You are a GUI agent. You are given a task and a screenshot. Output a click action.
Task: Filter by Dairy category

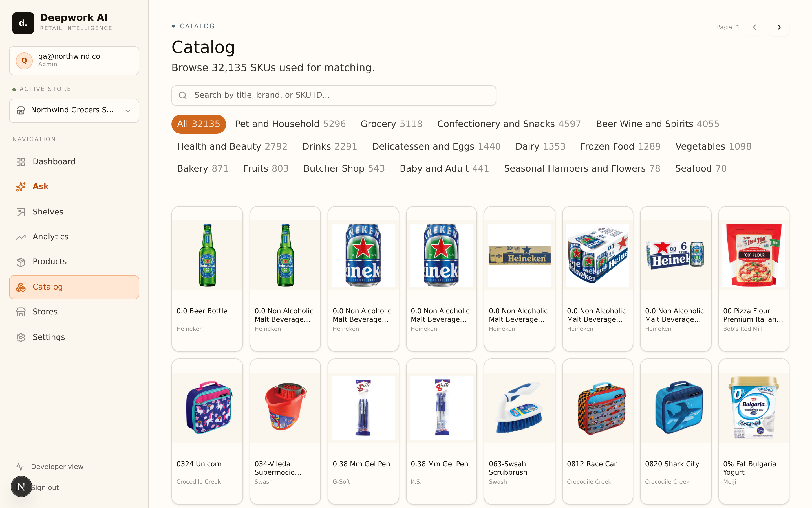[x=540, y=146]
